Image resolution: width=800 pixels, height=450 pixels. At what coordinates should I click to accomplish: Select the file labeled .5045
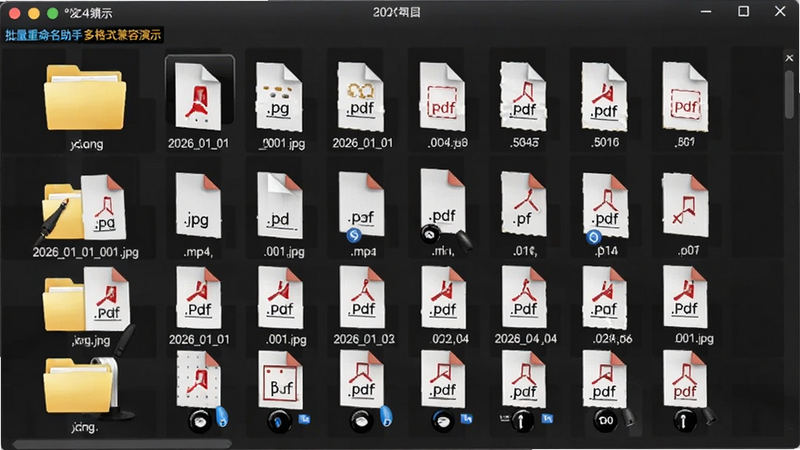click(523, 97)
